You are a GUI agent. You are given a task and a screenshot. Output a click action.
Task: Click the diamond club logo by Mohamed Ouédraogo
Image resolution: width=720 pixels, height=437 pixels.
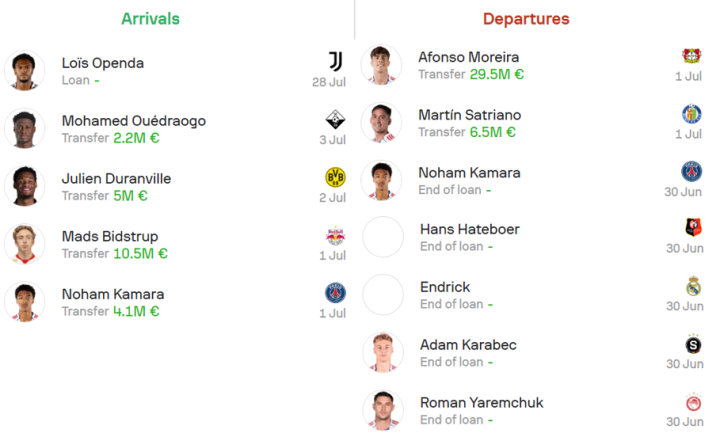(336, 119)
